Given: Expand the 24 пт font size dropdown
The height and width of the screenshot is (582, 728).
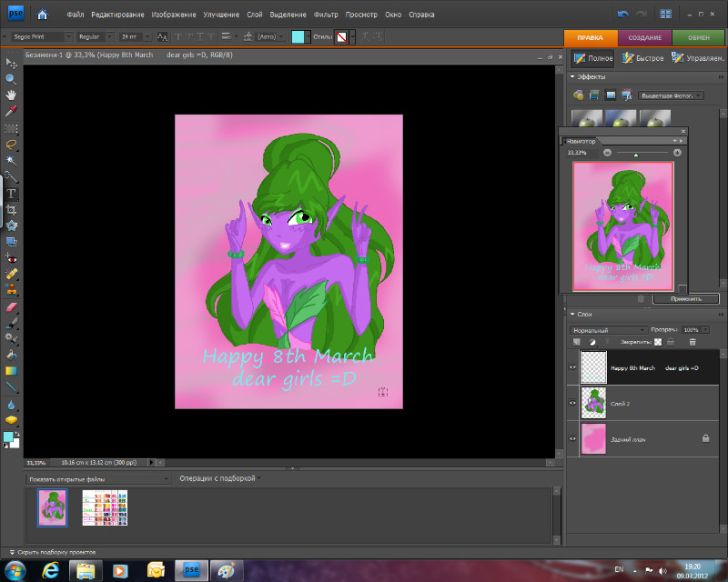Looking at the screenshot, I should point(147,36).
